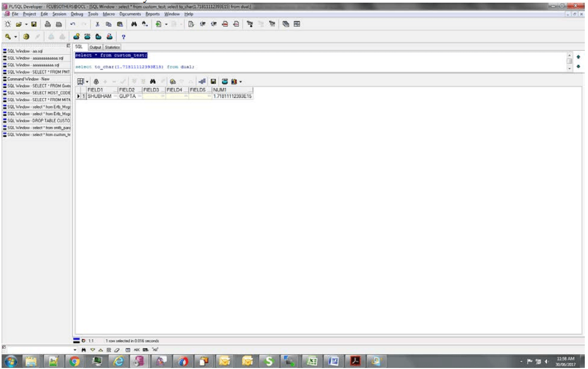Open the bottom search bar dropdown arrow

click(x=75, y=350)
